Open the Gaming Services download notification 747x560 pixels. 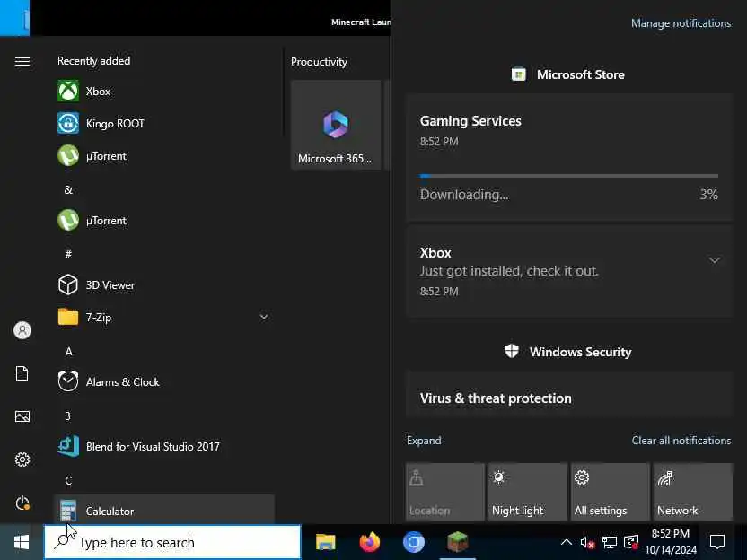569,158
